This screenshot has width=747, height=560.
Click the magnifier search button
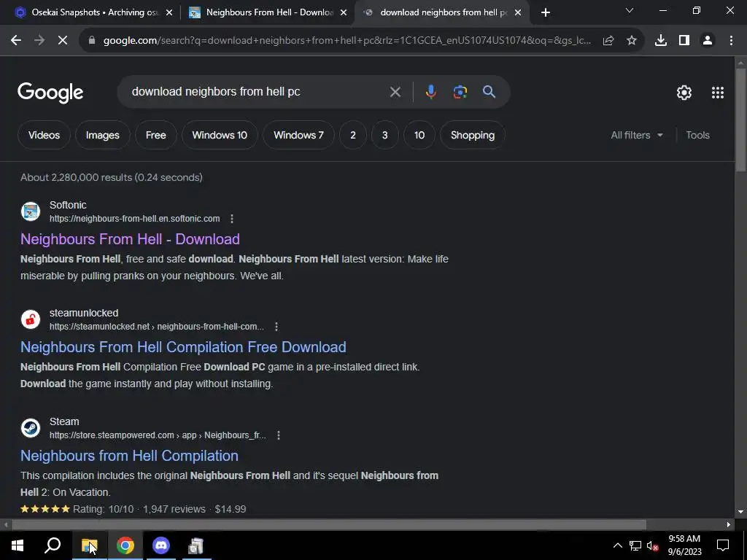point(489,92)
